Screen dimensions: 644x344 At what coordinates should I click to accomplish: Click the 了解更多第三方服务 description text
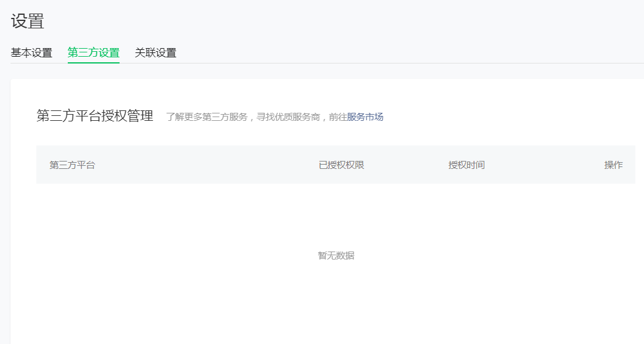click(x=206, y=117)
